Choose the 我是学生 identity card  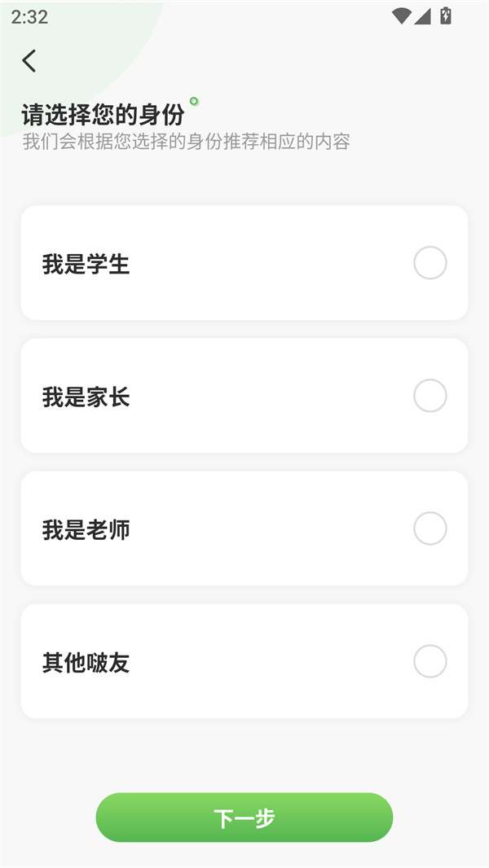244,263
